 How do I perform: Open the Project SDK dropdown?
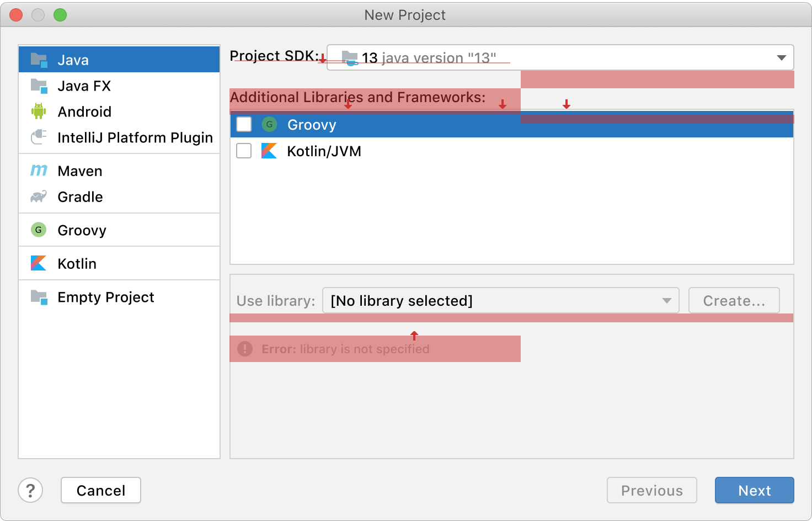click(x=560, y=57)
